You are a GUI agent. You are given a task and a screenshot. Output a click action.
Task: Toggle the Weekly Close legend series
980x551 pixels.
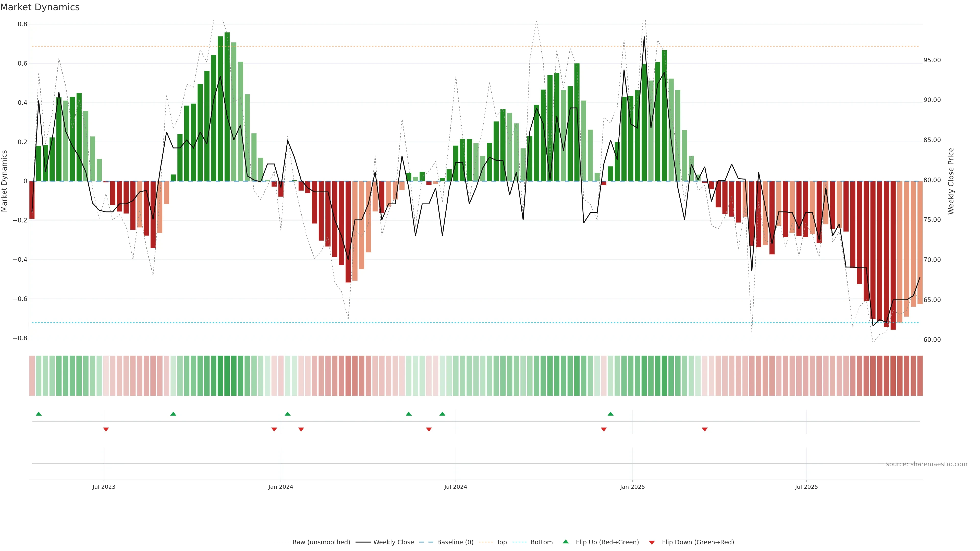[393, 542]
